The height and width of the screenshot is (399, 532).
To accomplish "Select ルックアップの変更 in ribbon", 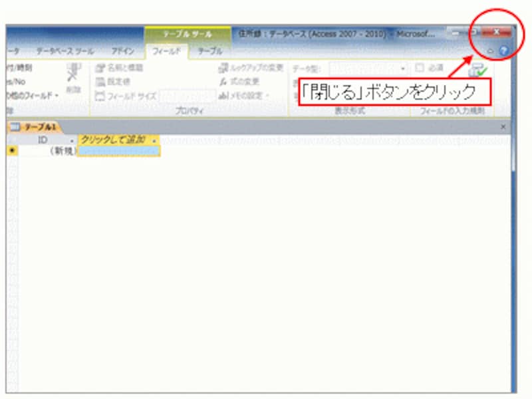I will (251, 68).
